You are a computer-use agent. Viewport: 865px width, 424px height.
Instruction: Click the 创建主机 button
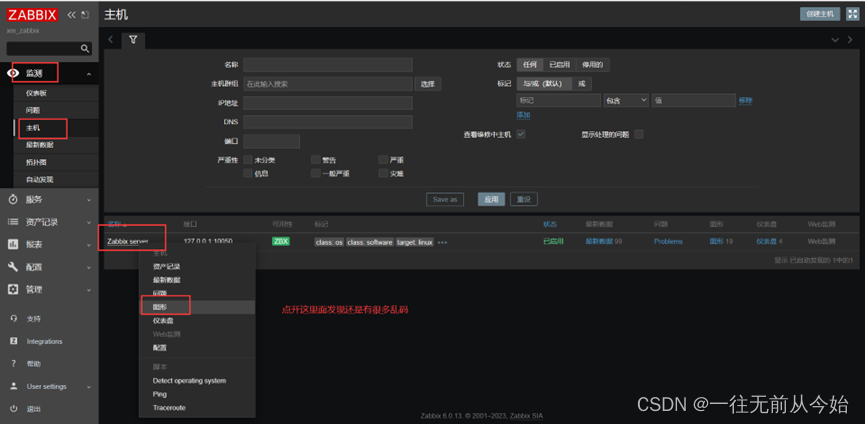point(820,14)
